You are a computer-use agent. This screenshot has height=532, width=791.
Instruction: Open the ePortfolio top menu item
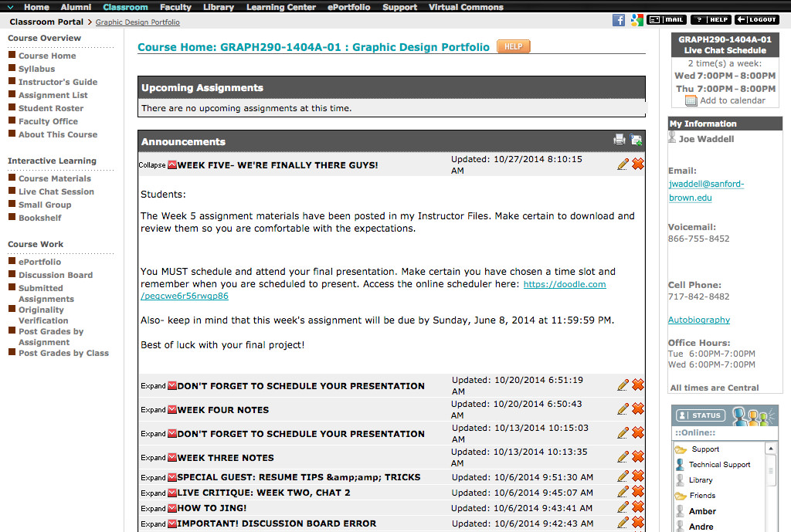[348, 7]
